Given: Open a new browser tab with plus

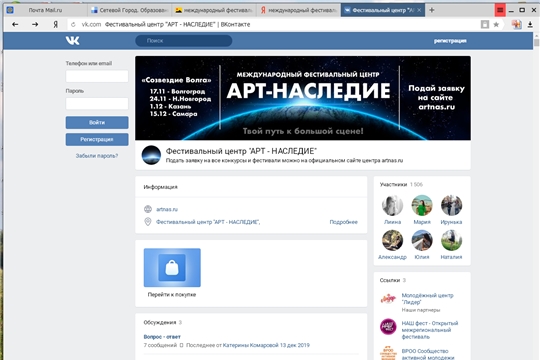Looking at the screenshot, I should [x=432, y=10].
